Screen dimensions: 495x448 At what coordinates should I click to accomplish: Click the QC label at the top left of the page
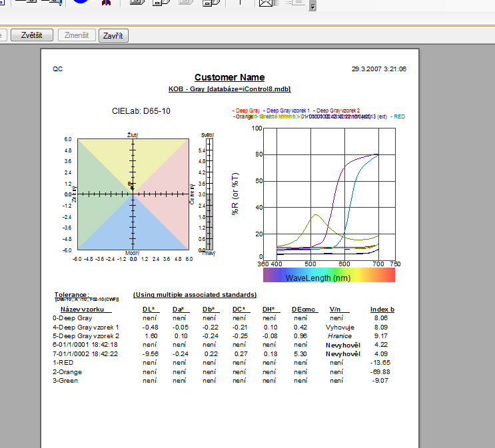coord(57,69)
